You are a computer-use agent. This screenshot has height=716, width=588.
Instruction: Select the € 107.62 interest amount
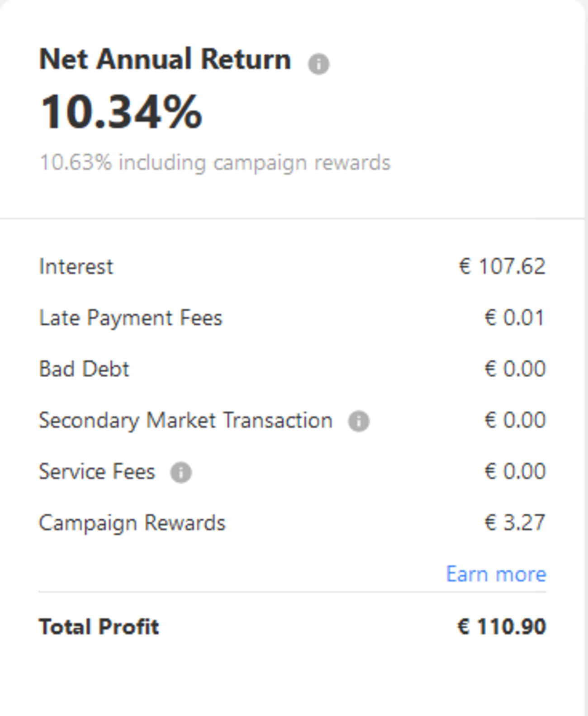502,266
